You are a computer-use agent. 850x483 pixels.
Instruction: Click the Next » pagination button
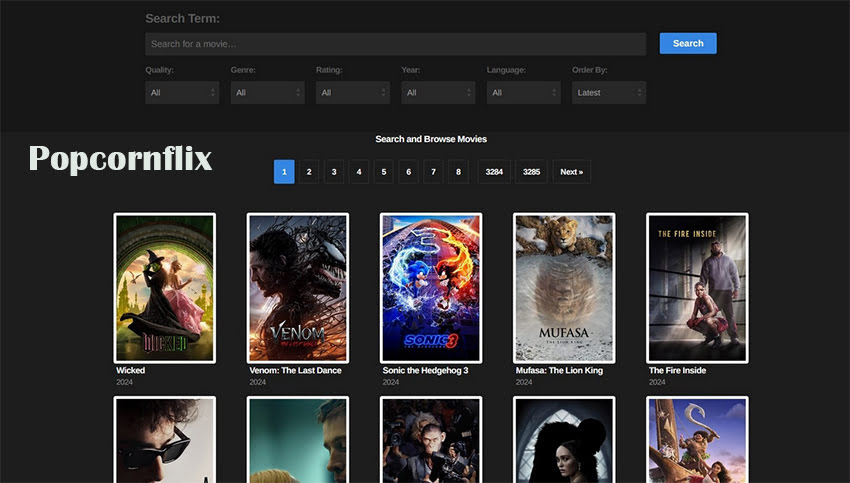(x=571, y=172)
